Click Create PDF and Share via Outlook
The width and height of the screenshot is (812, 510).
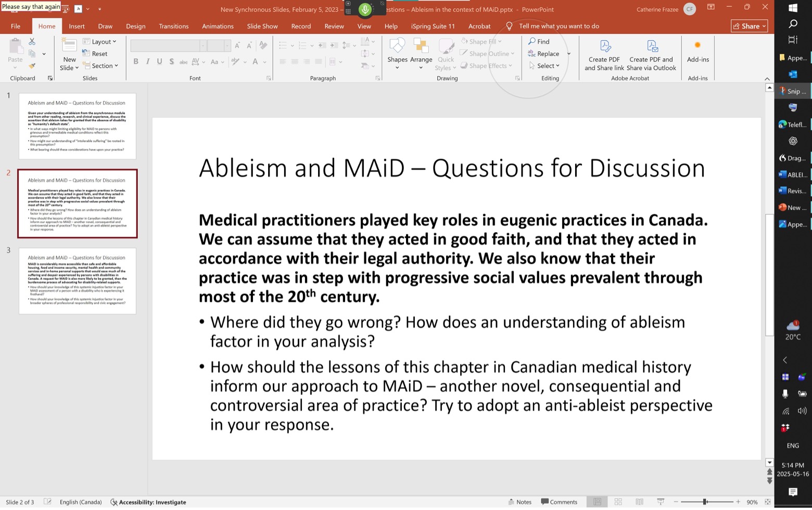pyautogui.click(x=651, y=55)
